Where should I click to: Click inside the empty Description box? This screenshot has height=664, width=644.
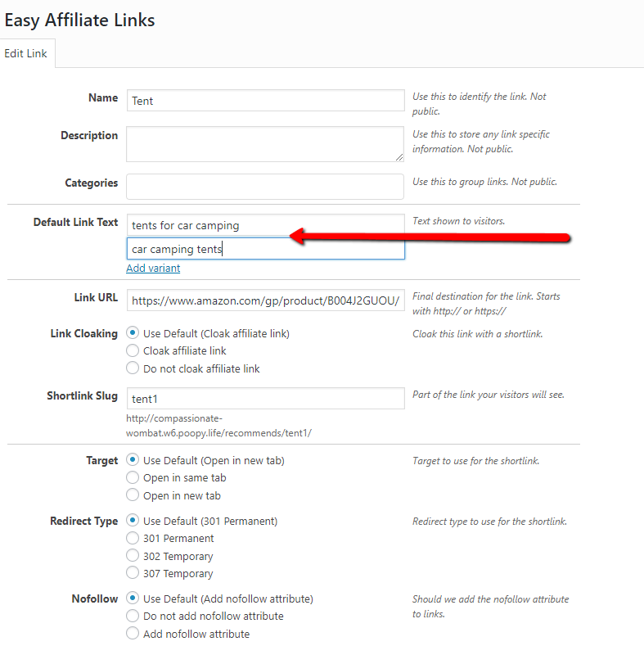pos(265,145)
